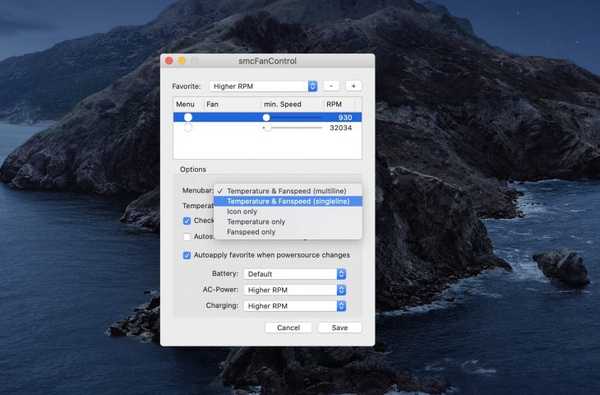Click the Save button
The height and width of the screenshot is (395, 600).
click(340, 328)
